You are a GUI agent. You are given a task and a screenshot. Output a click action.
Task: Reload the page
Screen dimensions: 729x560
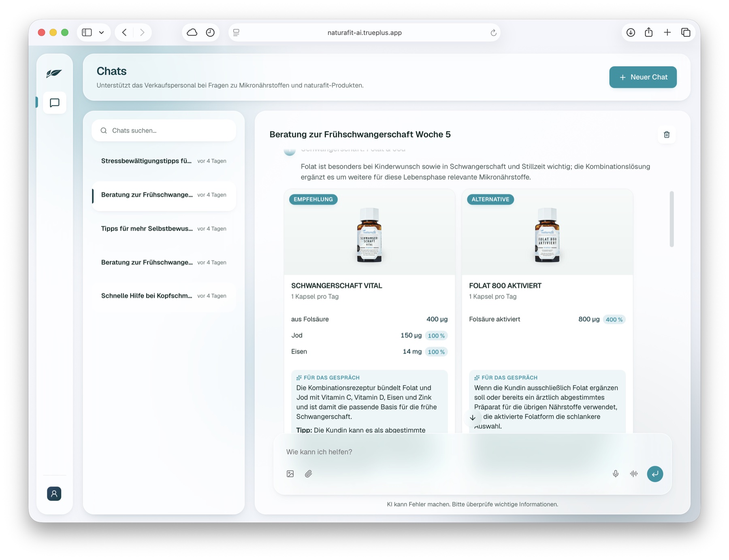493,33
